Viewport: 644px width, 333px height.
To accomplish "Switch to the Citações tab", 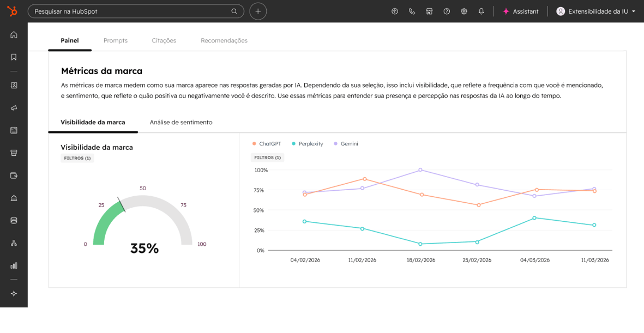I will [x=164, y=40].
